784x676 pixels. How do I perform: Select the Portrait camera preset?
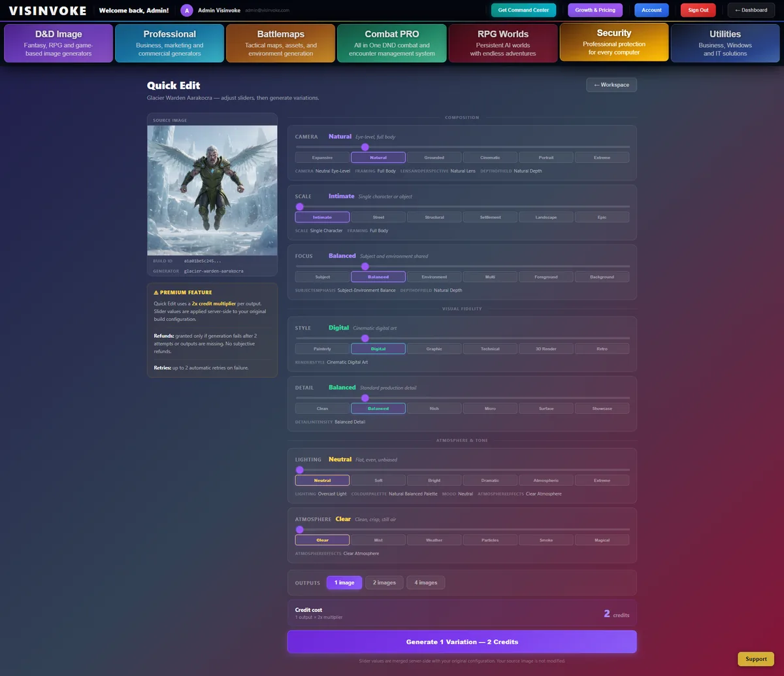tap(546, 158)
